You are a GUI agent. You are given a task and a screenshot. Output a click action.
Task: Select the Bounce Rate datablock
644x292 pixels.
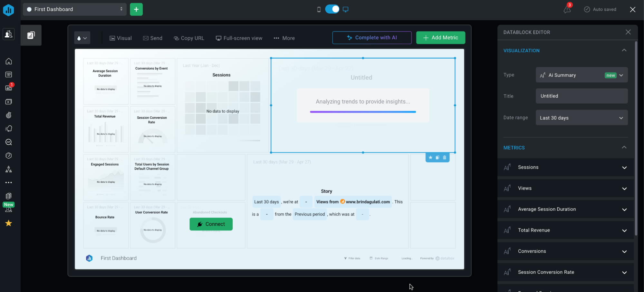[x=106, y=225]
